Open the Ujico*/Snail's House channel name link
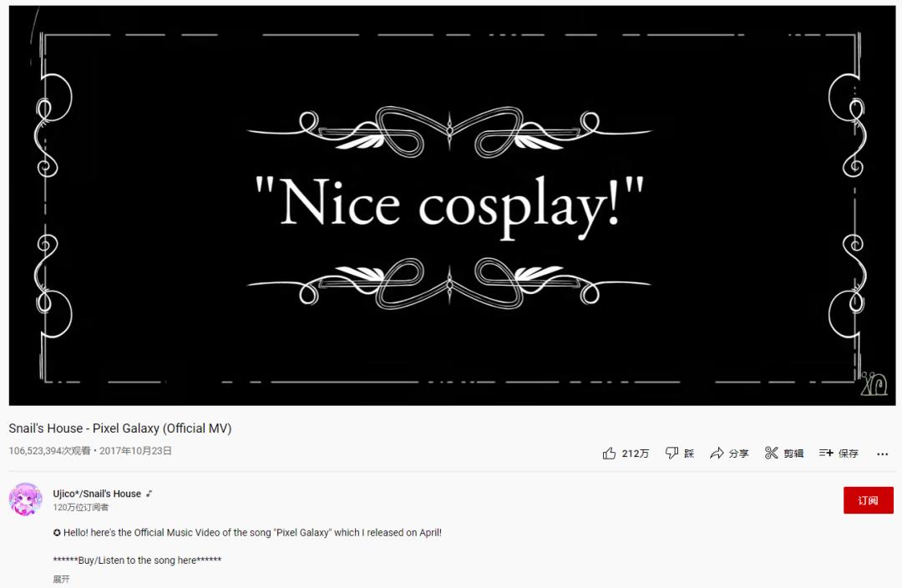Screen dimensions: 902x588 (x=97, y=494)
